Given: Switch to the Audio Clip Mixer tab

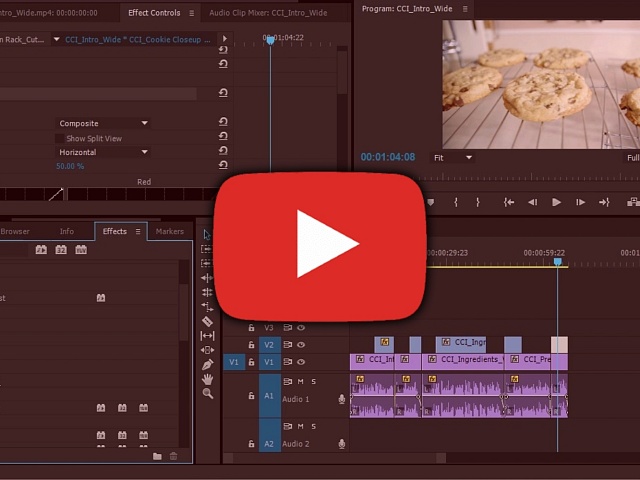Looking at the screenshot, I should [x=268, y=13].
